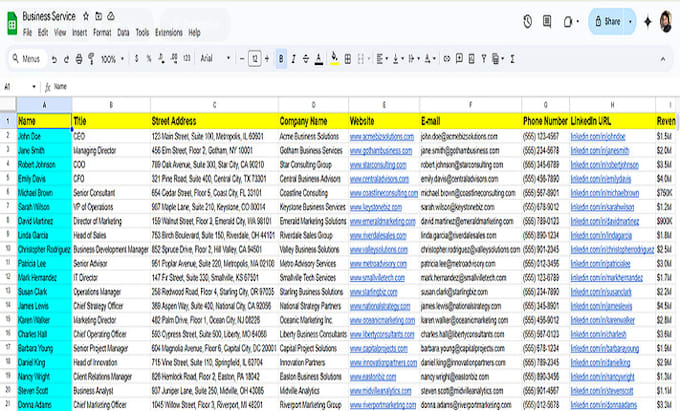Open linkedin.com/in/janesmith link
680x411 pixels.
coord(600,151)
